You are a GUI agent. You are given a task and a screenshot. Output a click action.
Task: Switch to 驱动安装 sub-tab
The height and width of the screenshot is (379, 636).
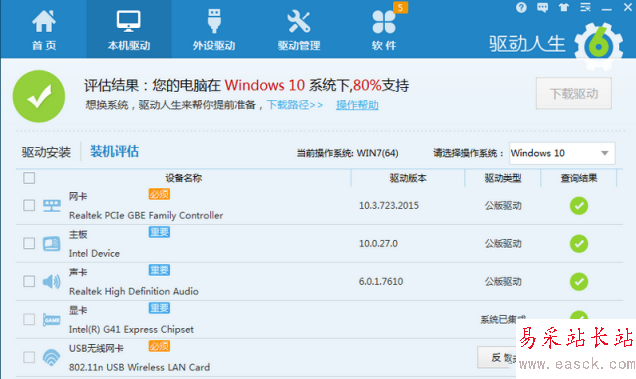[46, 152]
